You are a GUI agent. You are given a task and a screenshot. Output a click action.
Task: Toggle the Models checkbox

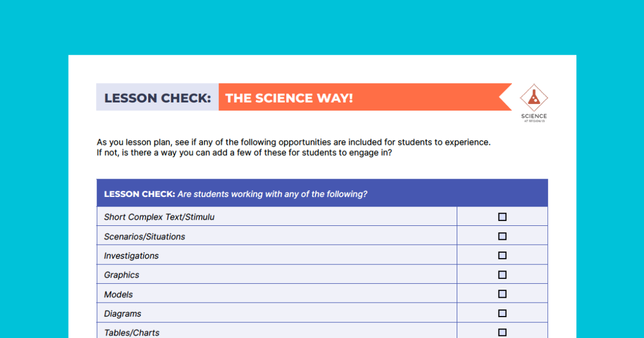(x=502, y=295)
